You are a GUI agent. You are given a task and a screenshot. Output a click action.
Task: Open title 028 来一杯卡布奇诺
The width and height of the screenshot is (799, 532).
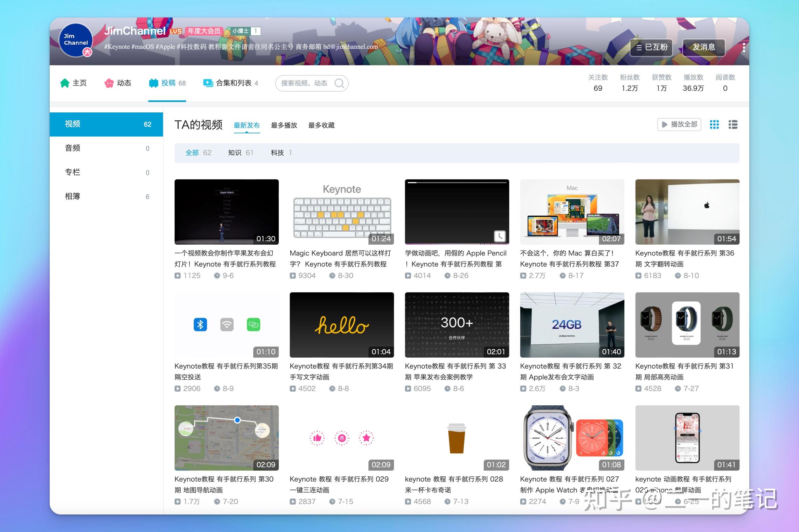(454, 485)
